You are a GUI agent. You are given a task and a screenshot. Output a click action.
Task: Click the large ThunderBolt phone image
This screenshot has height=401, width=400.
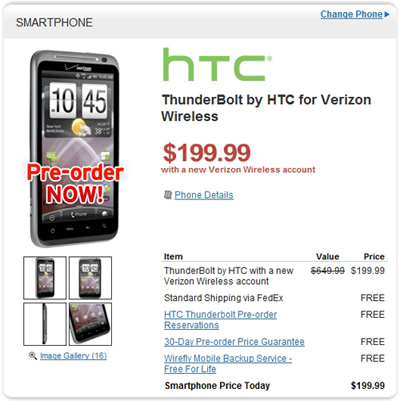(x=75, y=148)
